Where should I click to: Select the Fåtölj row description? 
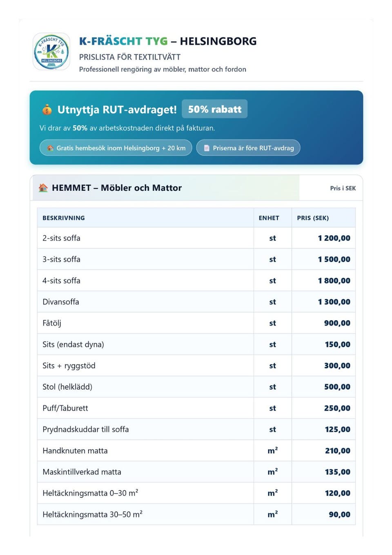click(x=52, y=323)
